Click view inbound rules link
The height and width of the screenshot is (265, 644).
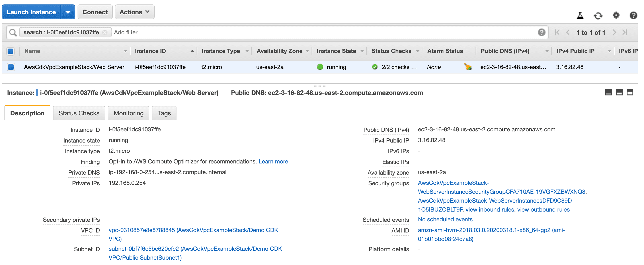click(x=490, y=210)
